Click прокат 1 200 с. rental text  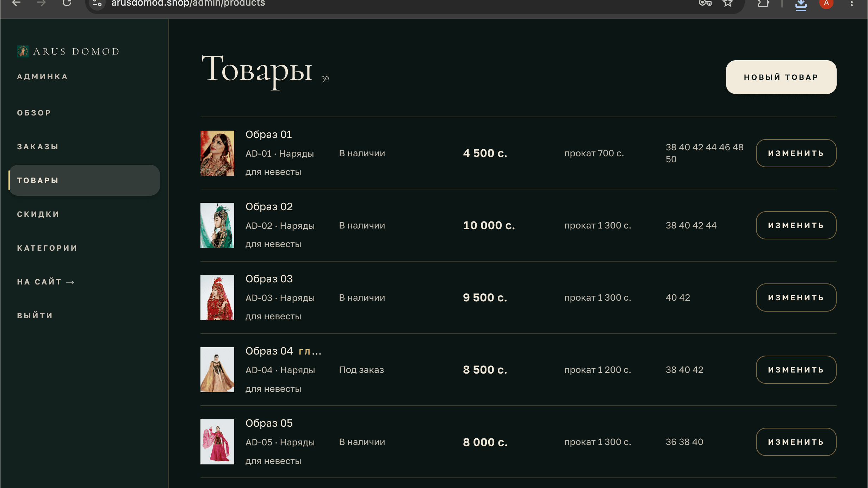597,370
